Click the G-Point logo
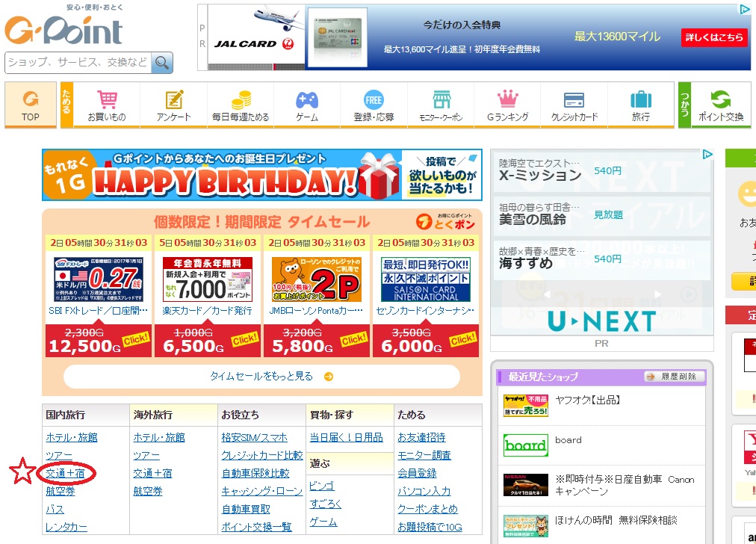 pos(63,29)
